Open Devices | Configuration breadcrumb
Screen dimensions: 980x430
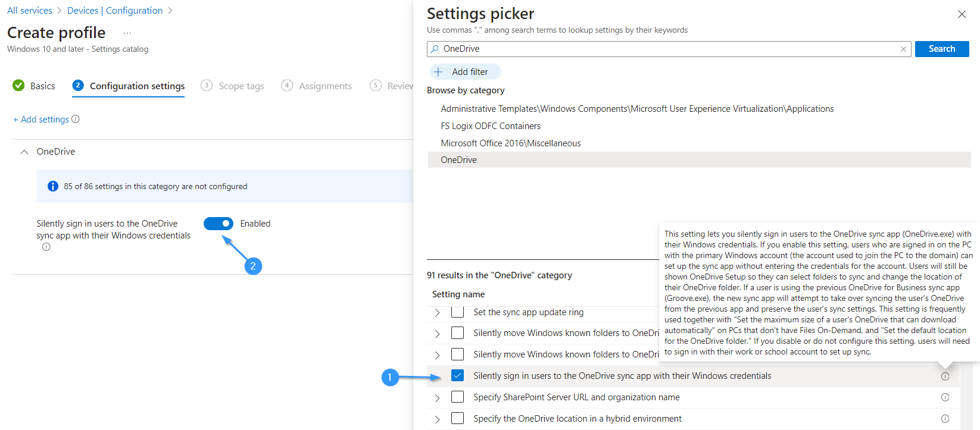115,11
